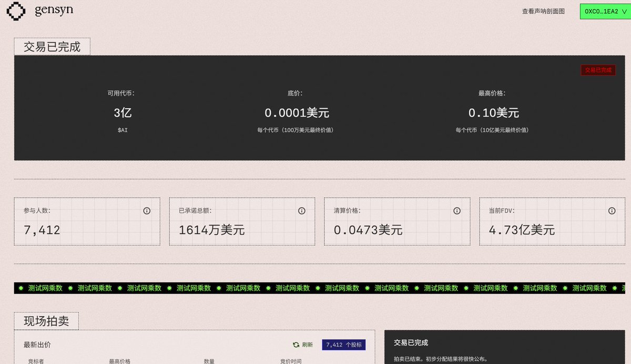
Task: Open the info icon beside 已承诺总额
Action: coord(302,211)
